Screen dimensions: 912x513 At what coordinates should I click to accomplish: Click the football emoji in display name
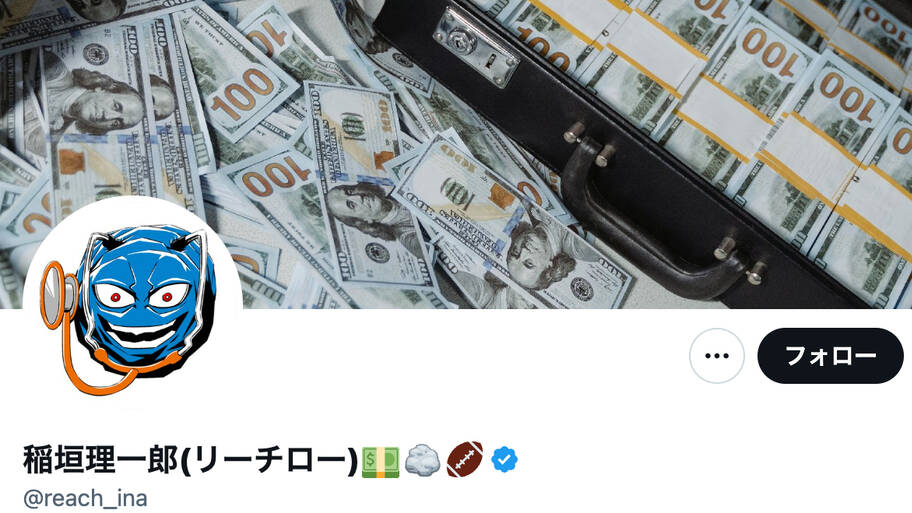click(465, 459)
